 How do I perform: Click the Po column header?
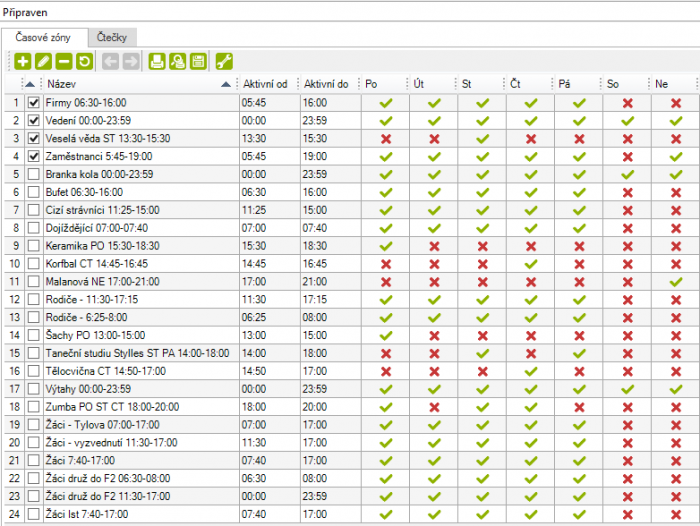372,84
